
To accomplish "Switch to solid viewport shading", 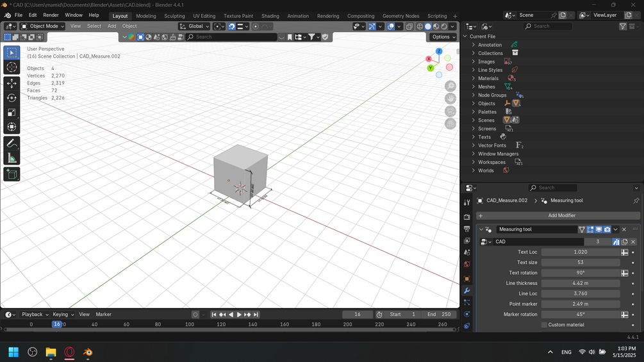I will point(428,26).
